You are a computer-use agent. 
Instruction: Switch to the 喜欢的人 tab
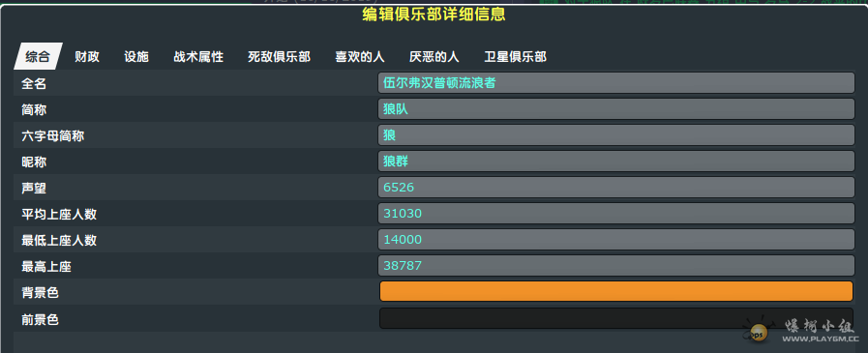pos(360,56)
